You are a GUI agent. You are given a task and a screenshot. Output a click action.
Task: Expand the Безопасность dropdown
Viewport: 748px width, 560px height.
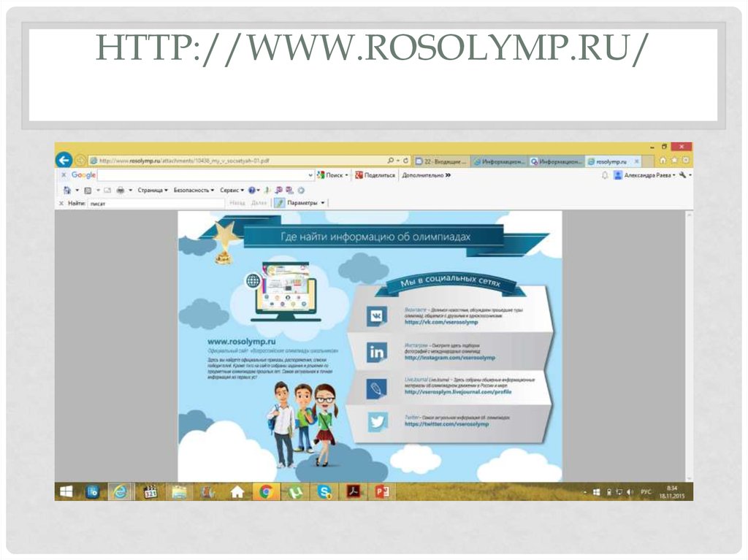[x=192, y=189]
